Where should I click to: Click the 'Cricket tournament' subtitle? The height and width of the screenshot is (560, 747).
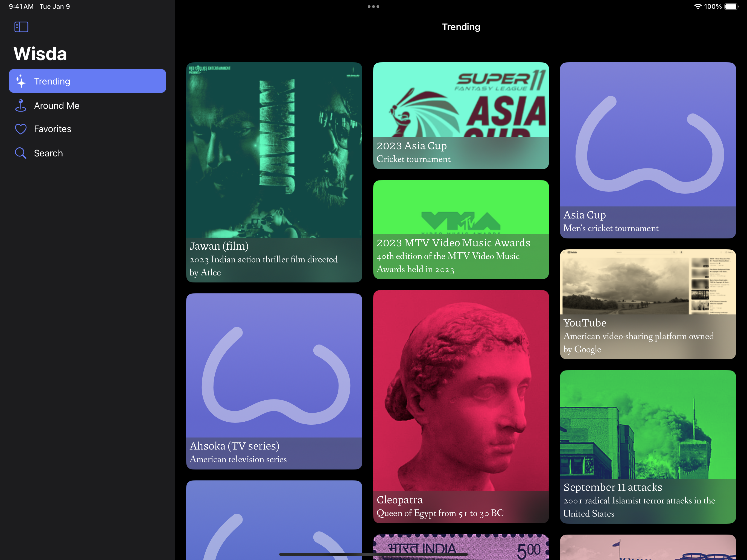tap(413, 159)
